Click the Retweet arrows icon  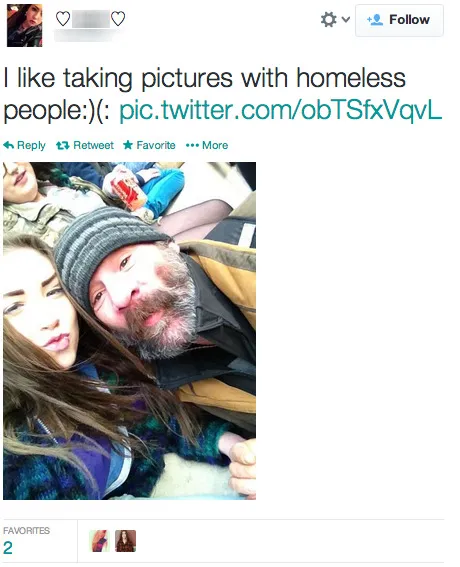(63, 145)
